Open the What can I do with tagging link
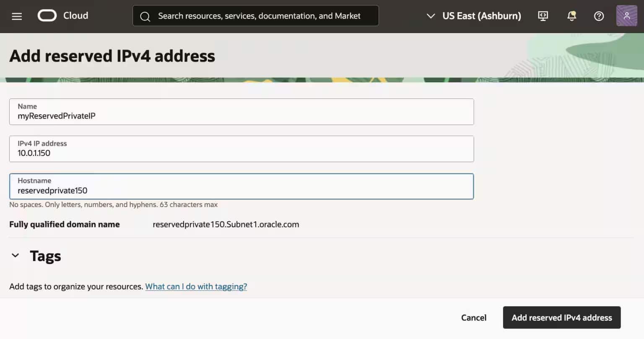 [x=196, y=287]
